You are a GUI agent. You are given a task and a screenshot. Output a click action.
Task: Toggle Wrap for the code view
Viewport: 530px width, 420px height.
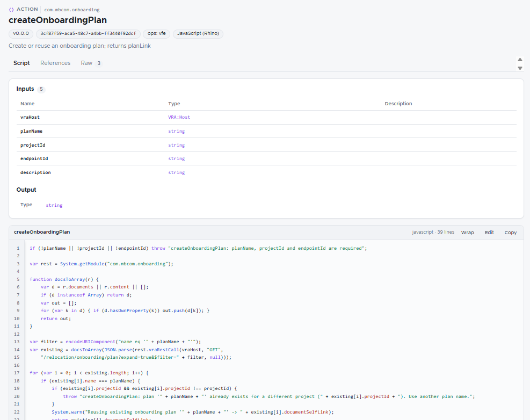click(x=468, y=233)
